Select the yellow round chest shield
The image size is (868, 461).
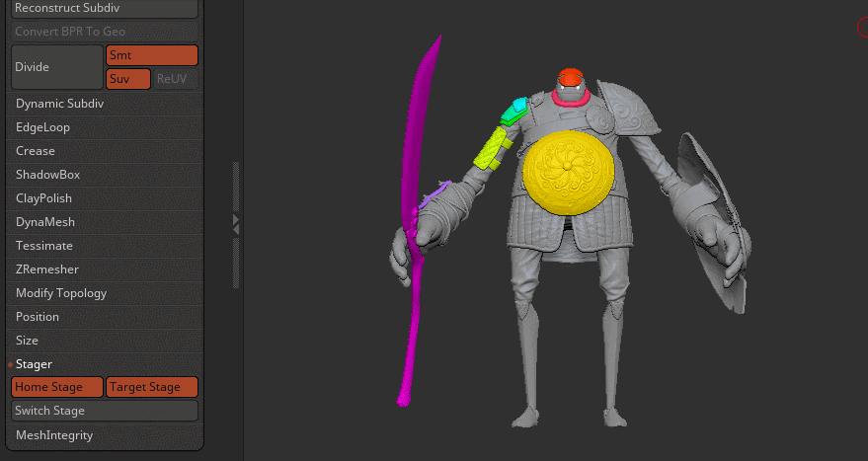(x=568, y=173)
